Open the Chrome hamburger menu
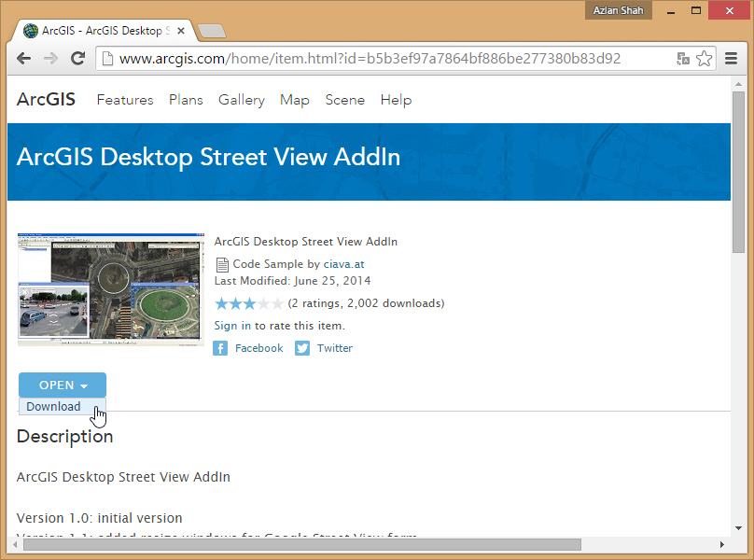Screen dimensions: 754x560 point(731,59)
